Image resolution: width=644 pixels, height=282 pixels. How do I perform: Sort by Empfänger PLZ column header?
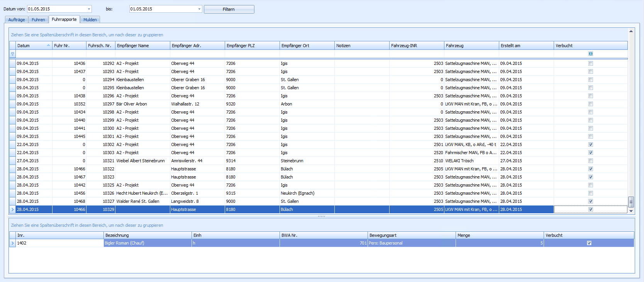(x=252, y=46)
